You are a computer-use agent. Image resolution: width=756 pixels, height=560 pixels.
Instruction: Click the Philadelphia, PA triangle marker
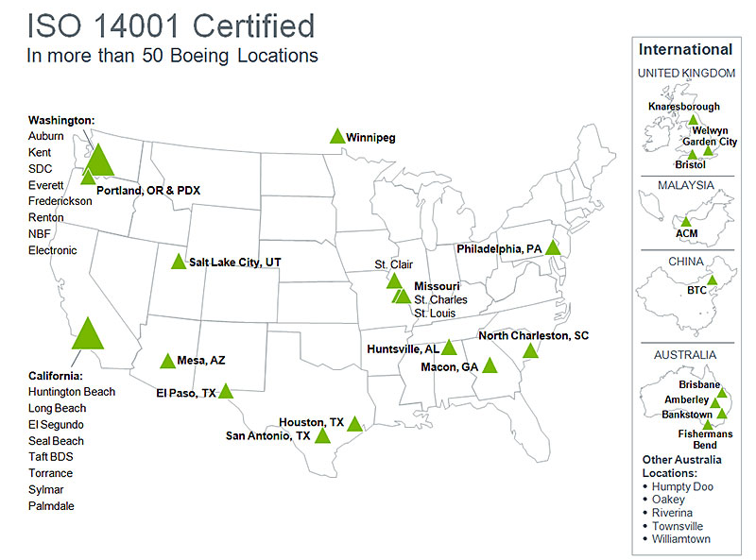(x=553, y=248)
